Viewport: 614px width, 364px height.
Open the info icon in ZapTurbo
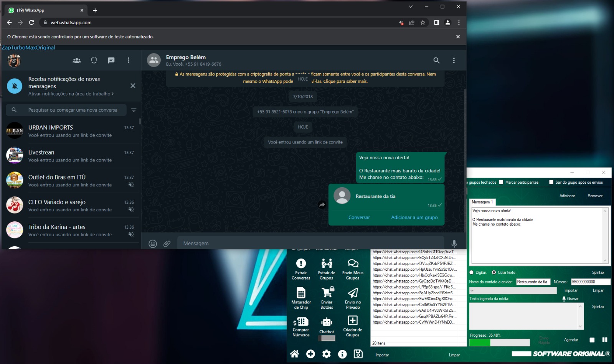(x=342, y=354)
